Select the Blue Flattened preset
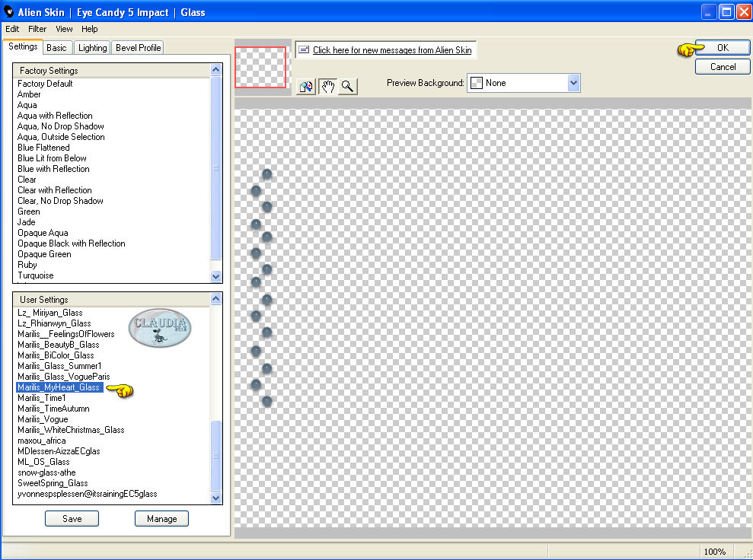753x560 pixels. [43, 148]
